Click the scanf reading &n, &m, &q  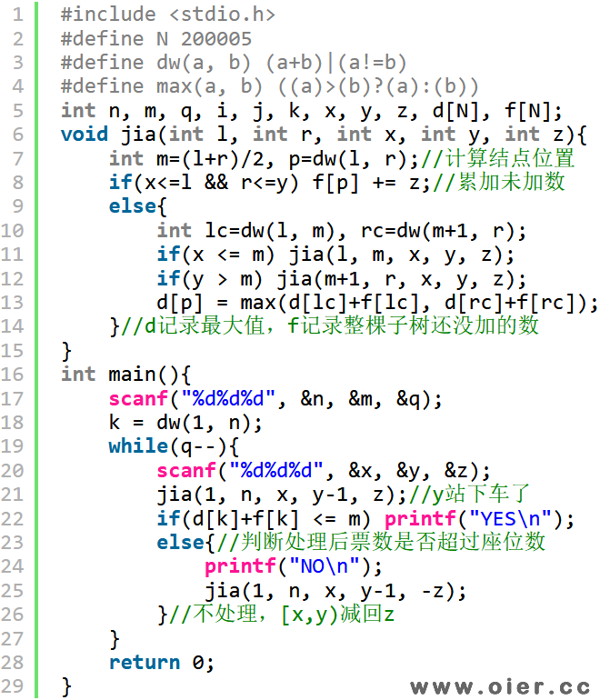(x=275, y=399)
